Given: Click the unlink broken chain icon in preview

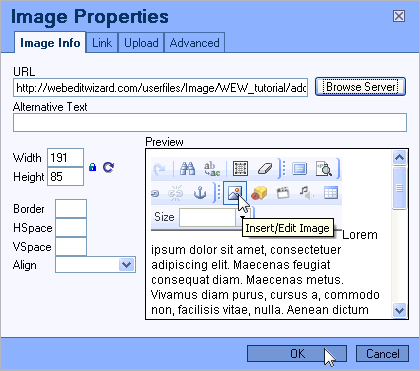Looking at the screenshot, I should [175, 193].
